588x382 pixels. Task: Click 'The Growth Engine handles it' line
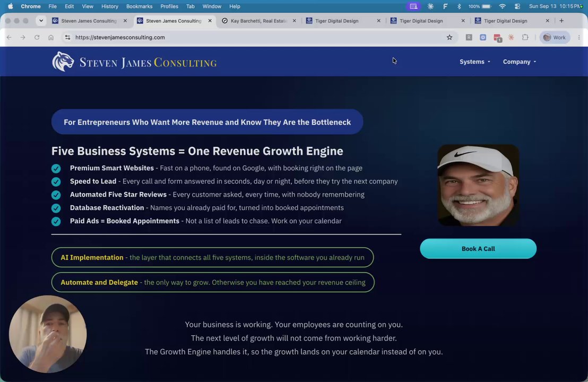point(293,352)
